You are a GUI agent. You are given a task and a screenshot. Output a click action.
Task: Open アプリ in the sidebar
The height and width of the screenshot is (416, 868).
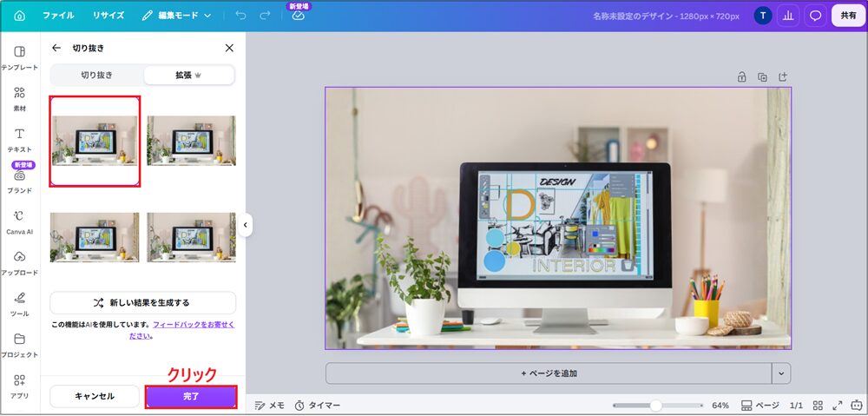(x=19, y=386)
